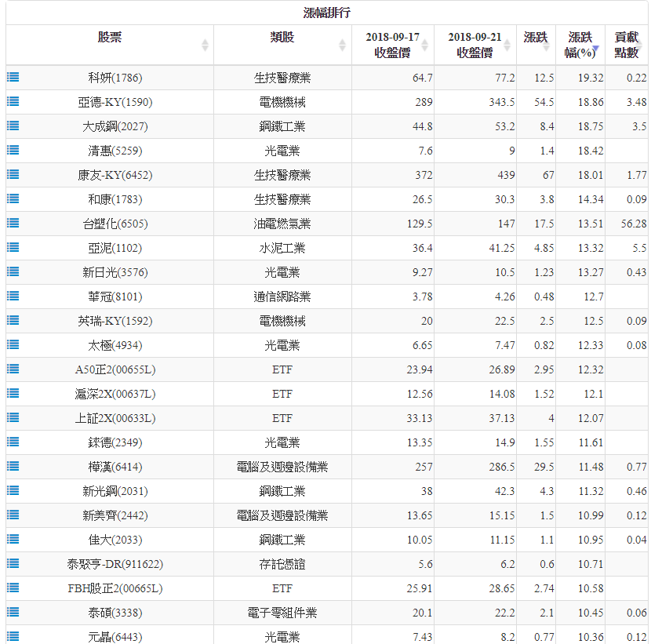Click the 生技醫療業 category in 和康 row
The height and width of the screenshot is (644, 651).
[x=282, y=199]
